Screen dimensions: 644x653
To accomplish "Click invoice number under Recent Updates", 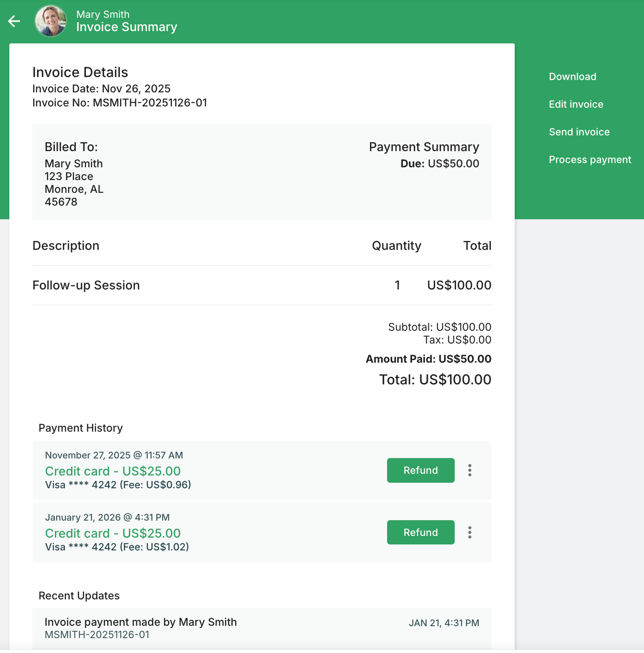I will 97,635.
